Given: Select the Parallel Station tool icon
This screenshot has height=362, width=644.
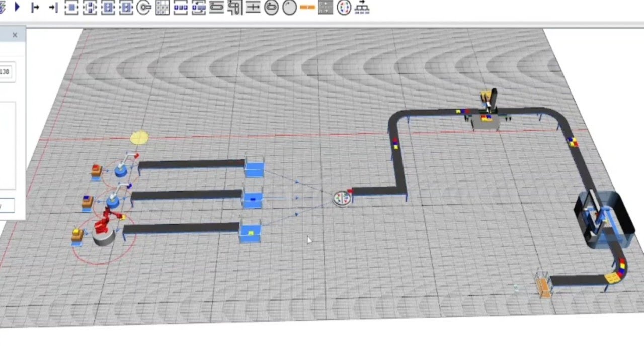Looking at the screenshot, I should point(90,7).
